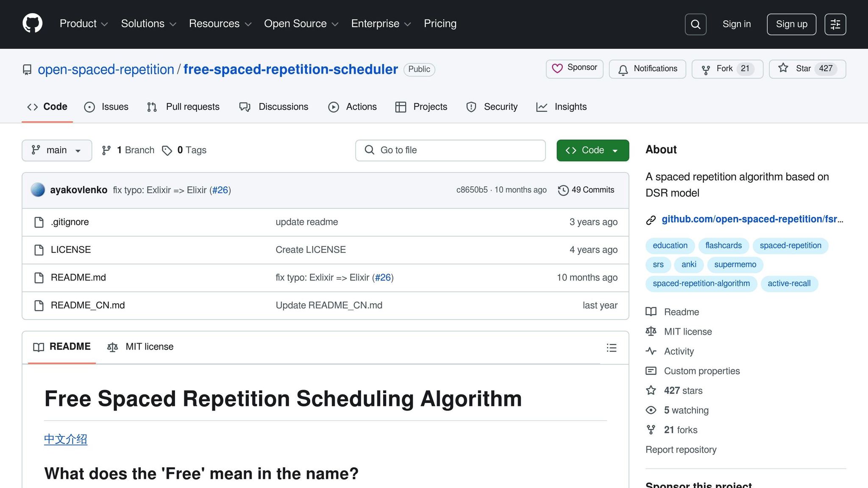
Task: Switch to the Security tab
Action: (492, 107)
